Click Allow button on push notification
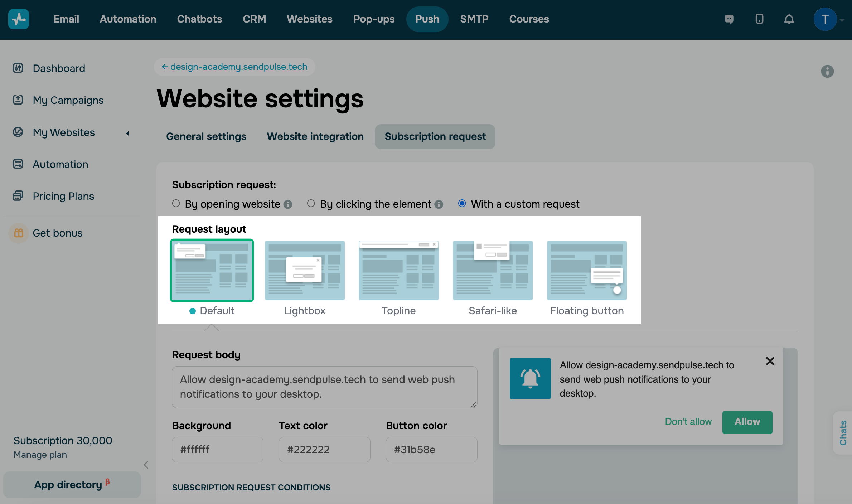This screenshot has height=504, width=852. 747,421
